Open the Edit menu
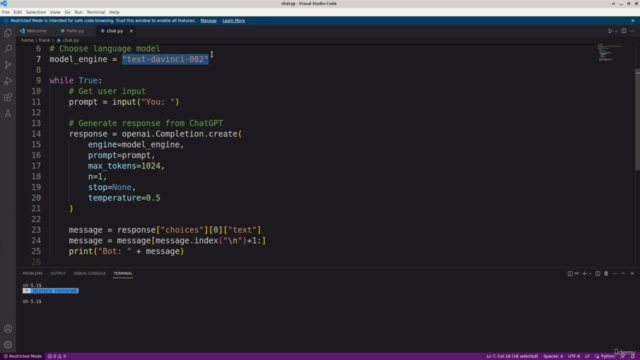The width and height of the screenshot is (640, 360). pyautogui.click(x=18, y=12)
